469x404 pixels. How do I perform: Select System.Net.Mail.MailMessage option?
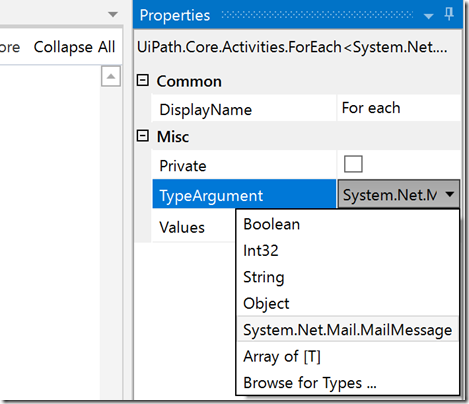click(348, 330)
